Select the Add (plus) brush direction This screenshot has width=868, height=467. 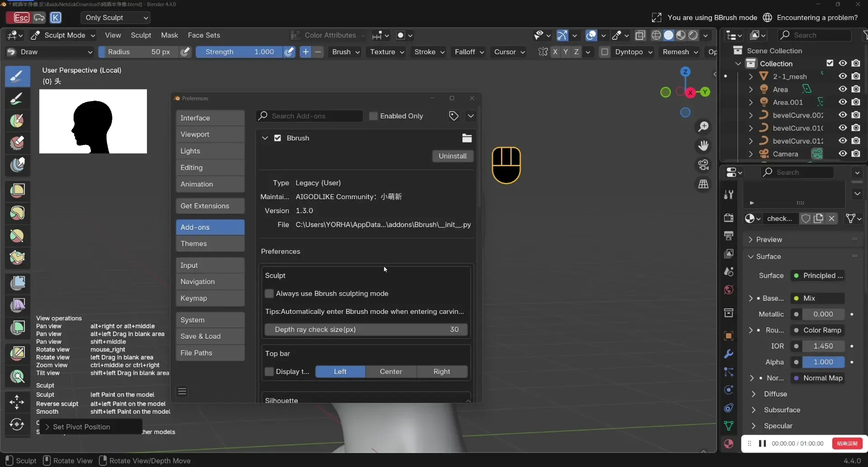(306, 52)
